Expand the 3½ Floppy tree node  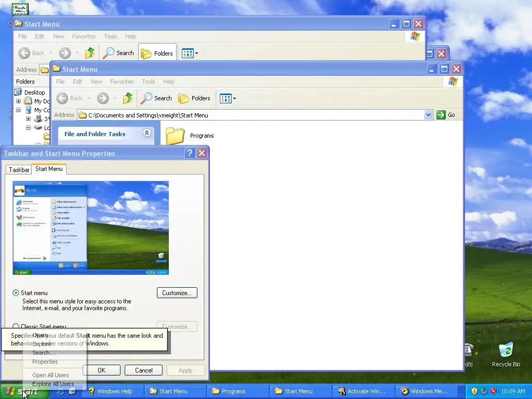click(x=29, y=119)
